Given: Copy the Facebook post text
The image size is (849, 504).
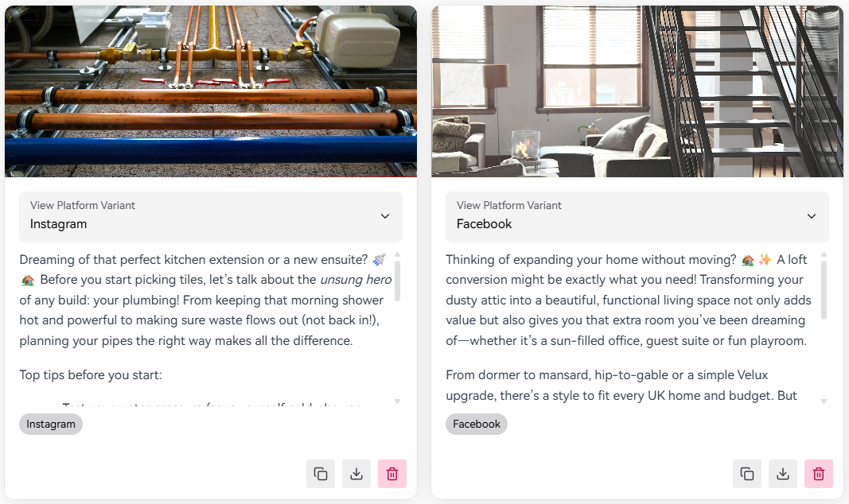Looking at the screenshot, I should pos(747,474).
